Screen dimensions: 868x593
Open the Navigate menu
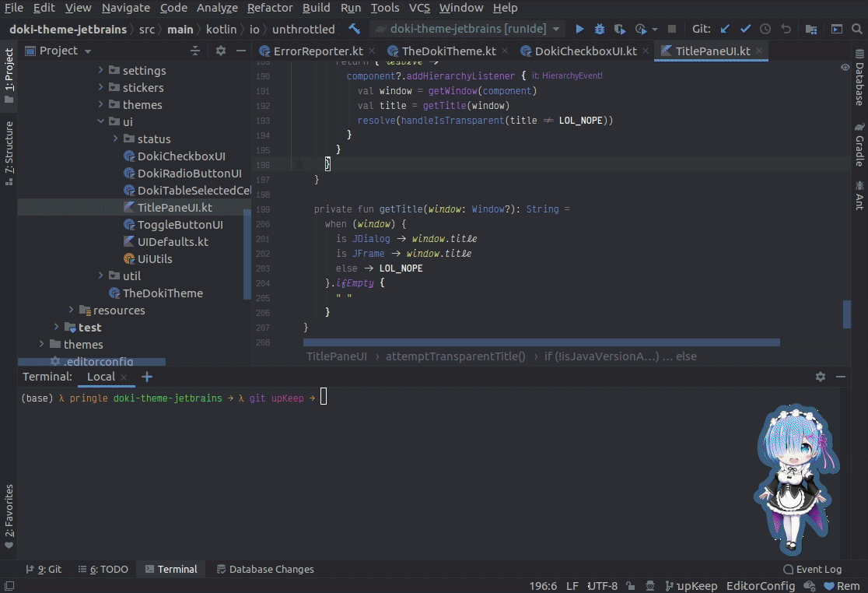click(126, 8)
